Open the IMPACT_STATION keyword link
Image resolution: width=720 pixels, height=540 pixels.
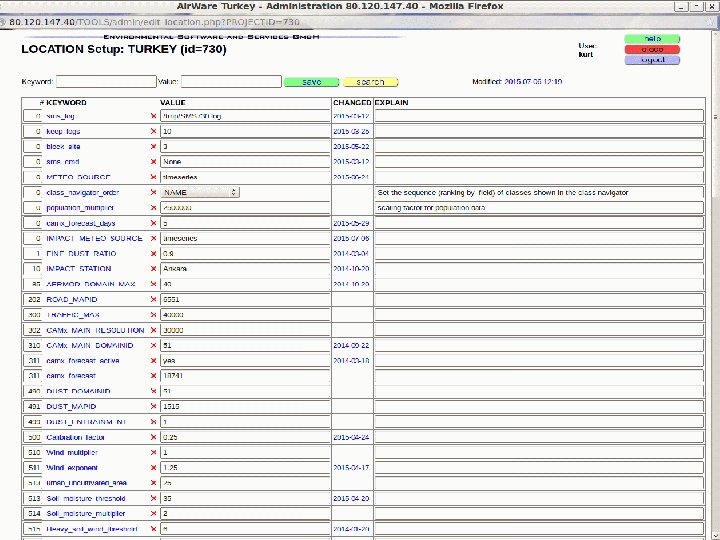coord(79,269)
